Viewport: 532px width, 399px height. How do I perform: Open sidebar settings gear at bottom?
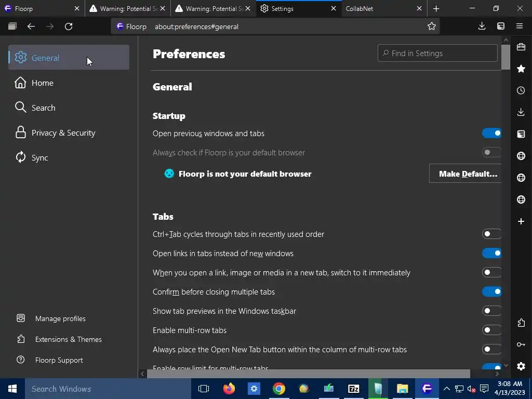(521, 366)
